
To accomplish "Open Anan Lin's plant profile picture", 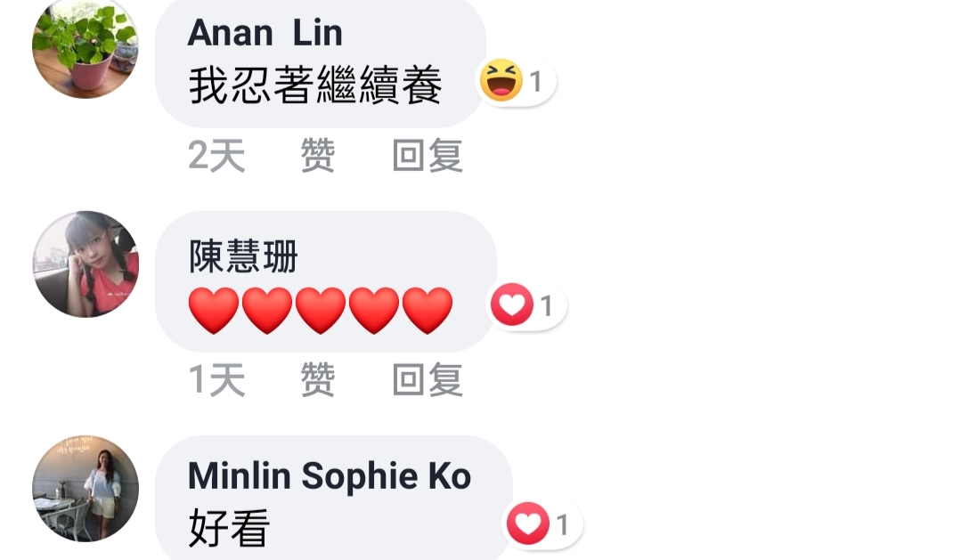I will [x=86, y=46].
